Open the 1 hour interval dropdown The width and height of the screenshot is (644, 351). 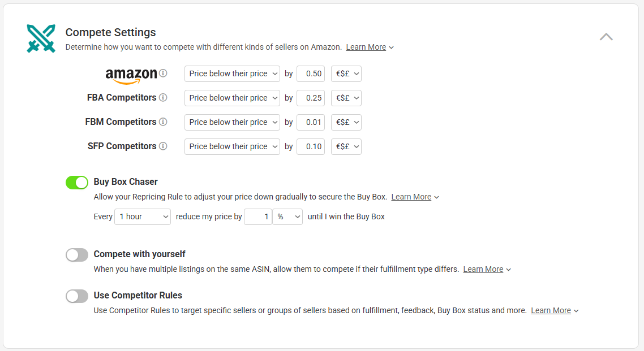click(143, 216)
